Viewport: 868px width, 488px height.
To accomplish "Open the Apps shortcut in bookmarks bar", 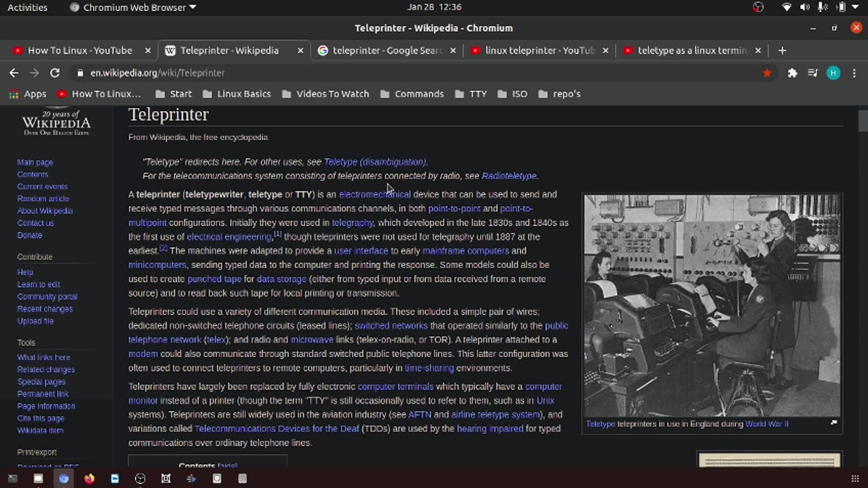I will click(x=28, y=94).
